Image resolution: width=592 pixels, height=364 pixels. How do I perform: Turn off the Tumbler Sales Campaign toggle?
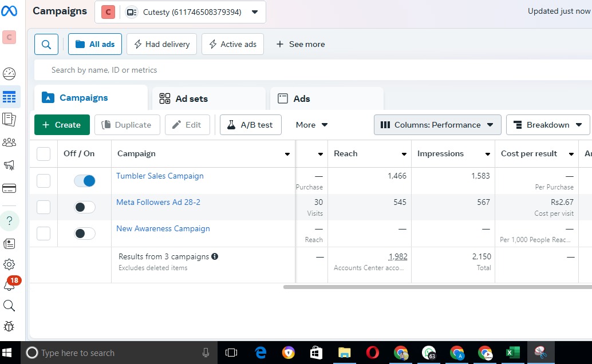[85, 181]
